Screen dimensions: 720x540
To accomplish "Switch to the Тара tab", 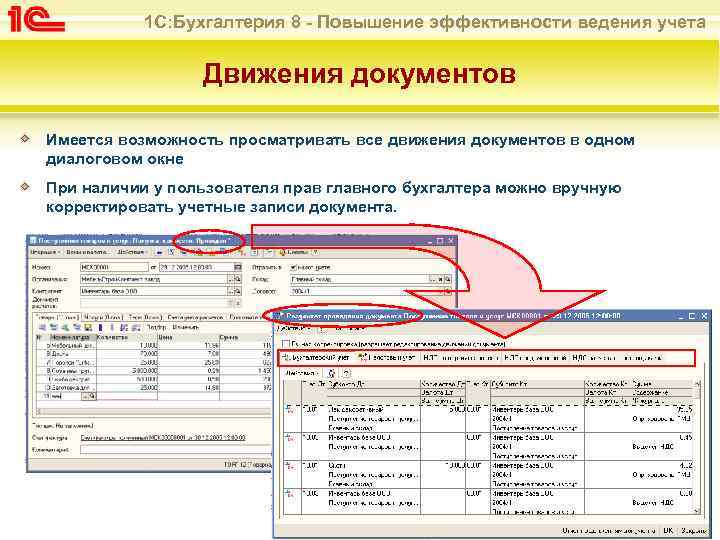I will pyautogui.click(x=145, y=317).
